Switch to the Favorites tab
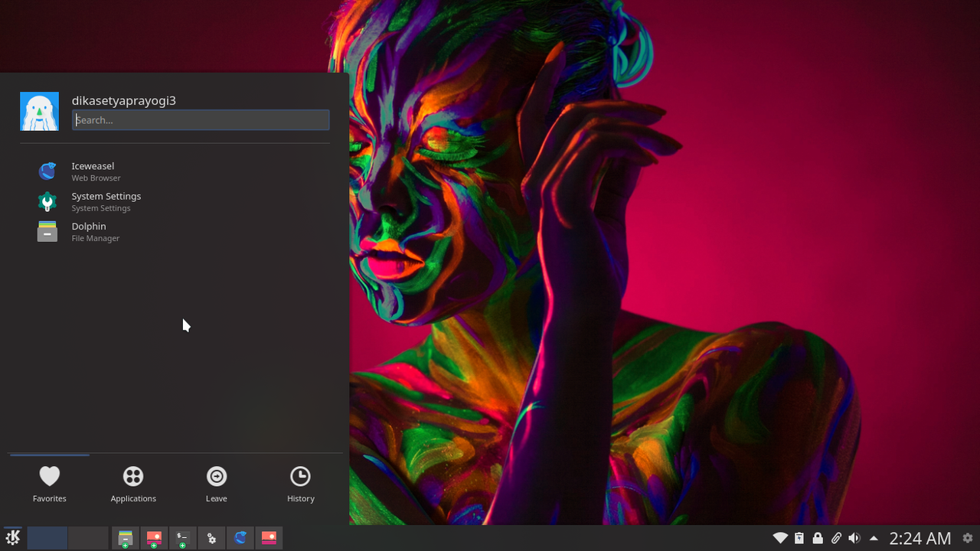This screenshot has height=551, width=980. [50, 484]
